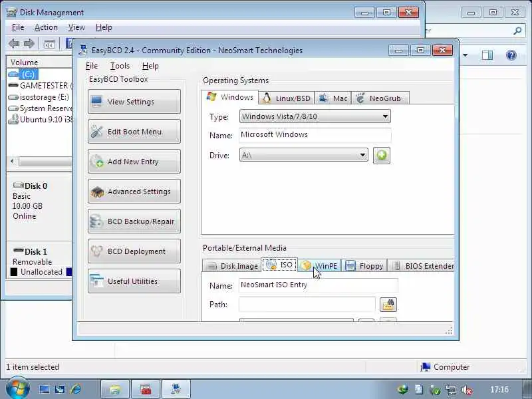
Task: Click the search magnifier icon in Explorer window
Action: [x=517, y=31]
